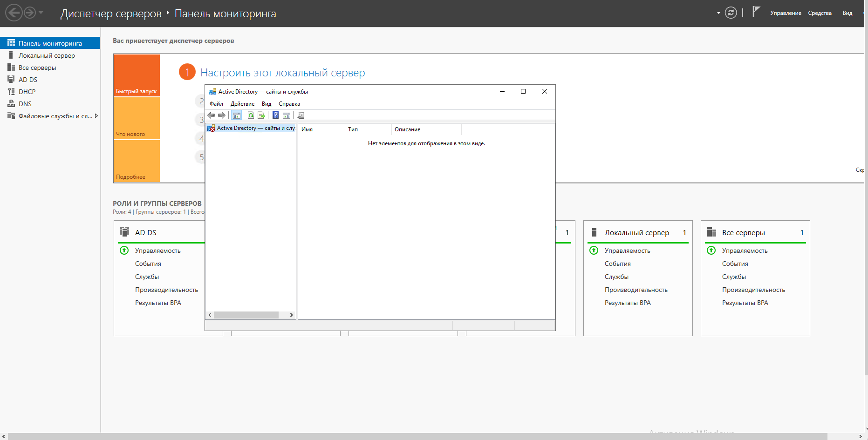Click the green manageability icon in AD DS tile
Image resolution: width=868 pixels, height=440 pixels.
(124, 250)
